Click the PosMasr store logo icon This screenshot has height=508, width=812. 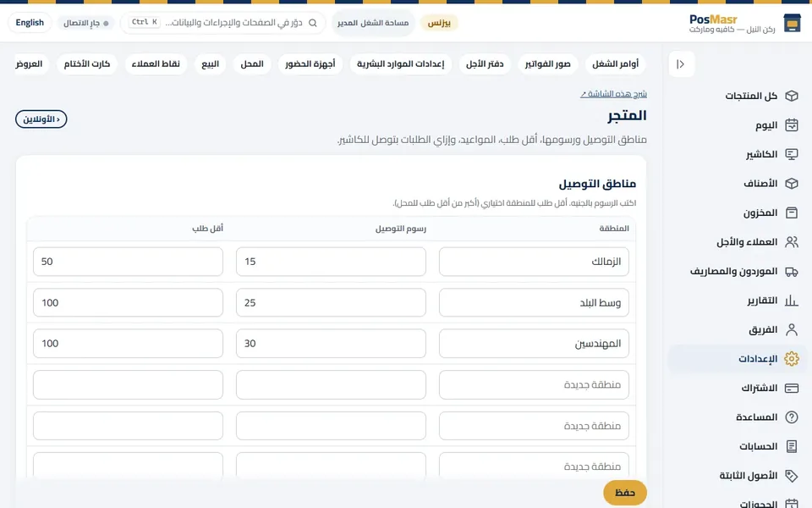(792, 24)
